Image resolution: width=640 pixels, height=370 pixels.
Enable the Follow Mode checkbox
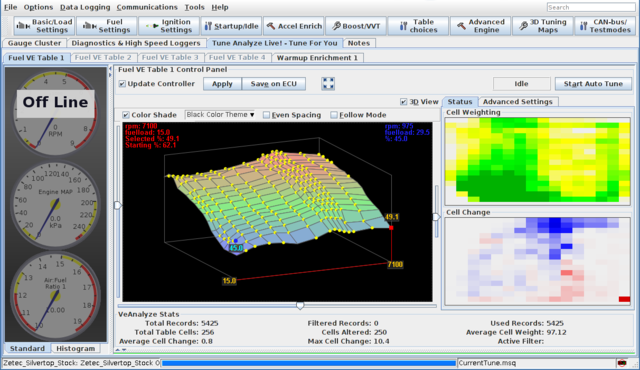334,115
